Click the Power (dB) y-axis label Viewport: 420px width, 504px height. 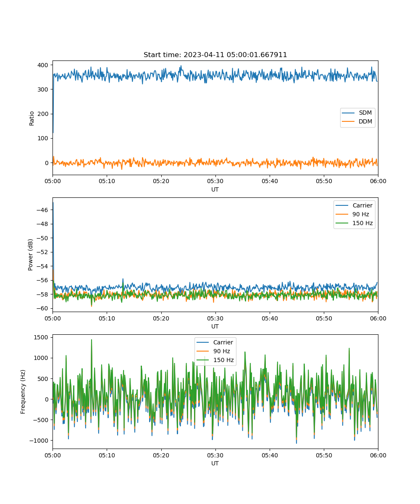click(31, 255)
